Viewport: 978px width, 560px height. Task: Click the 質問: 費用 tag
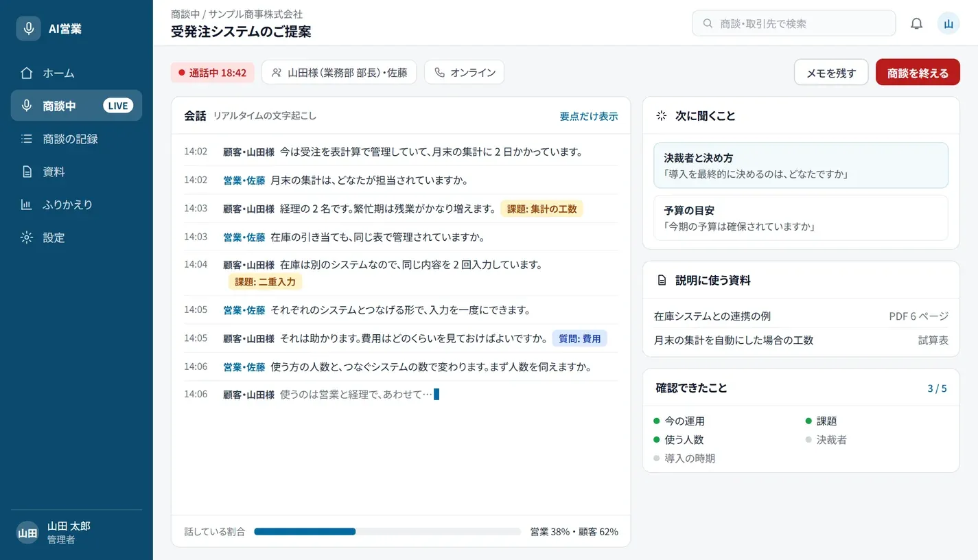click(x=579, y=338)
